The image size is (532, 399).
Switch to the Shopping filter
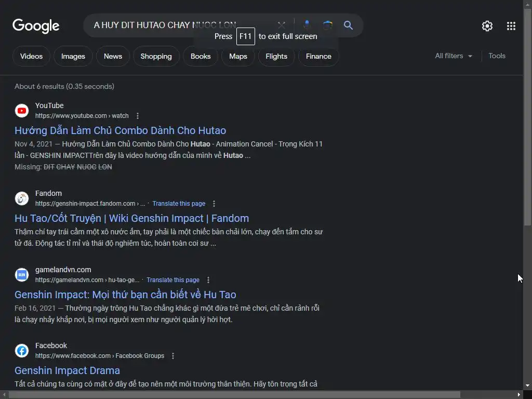pyautogui.click(x=156, y=56)
